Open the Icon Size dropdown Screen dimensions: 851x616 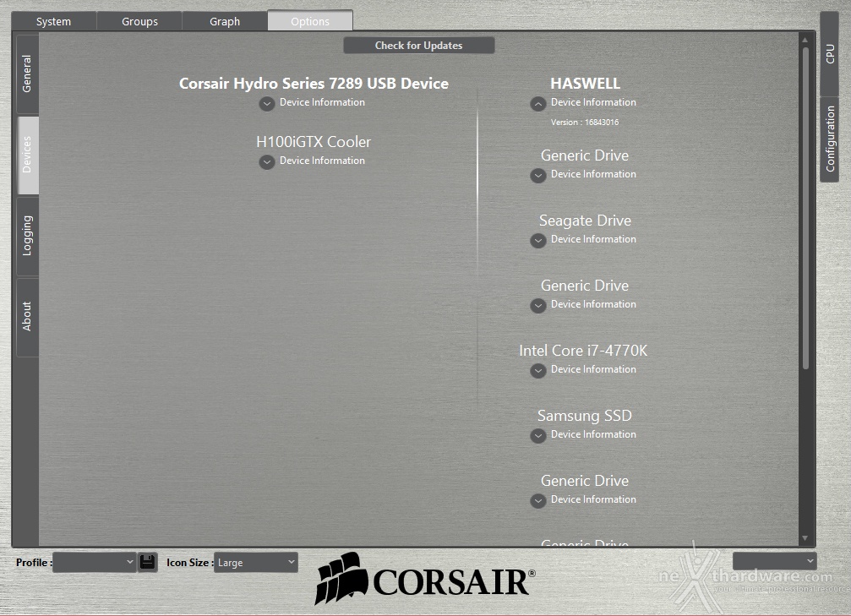pyautogui.click(x=255, y=562)
